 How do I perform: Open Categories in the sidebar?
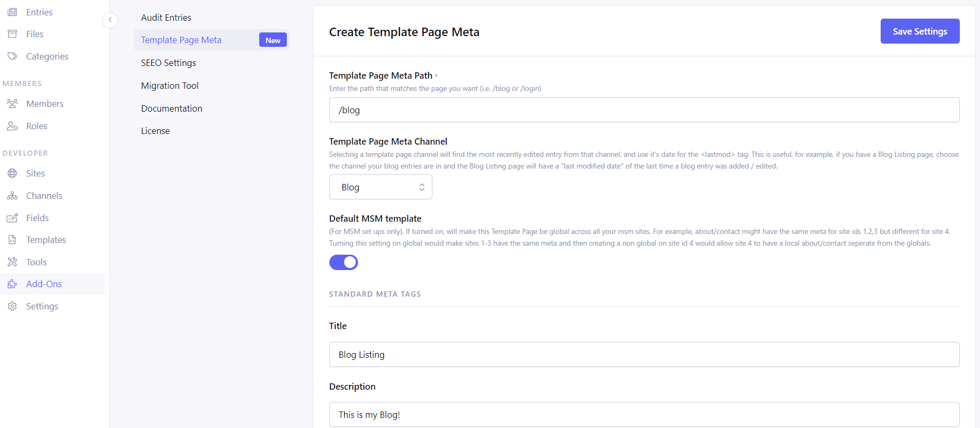(47, 56)
